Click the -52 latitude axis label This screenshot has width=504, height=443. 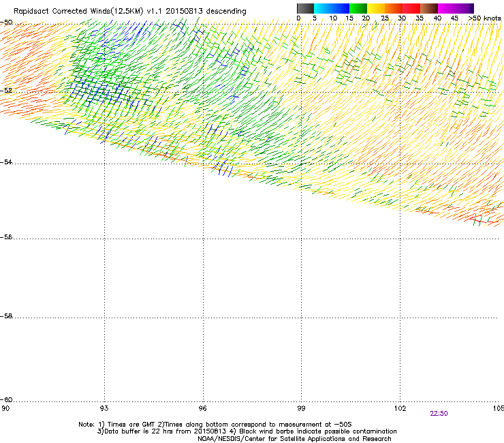[x=6, y=91]
